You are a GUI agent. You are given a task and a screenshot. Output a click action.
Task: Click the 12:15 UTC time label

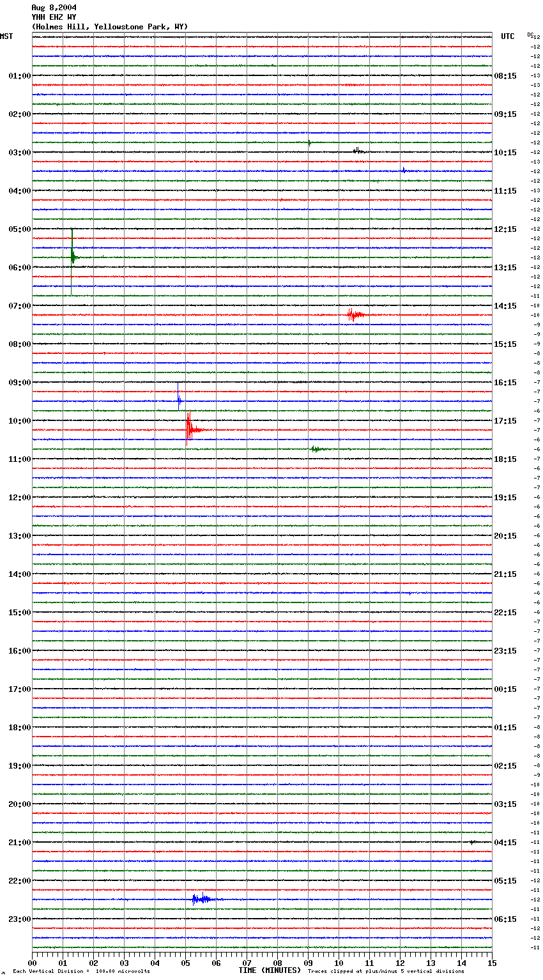(505, 229)
